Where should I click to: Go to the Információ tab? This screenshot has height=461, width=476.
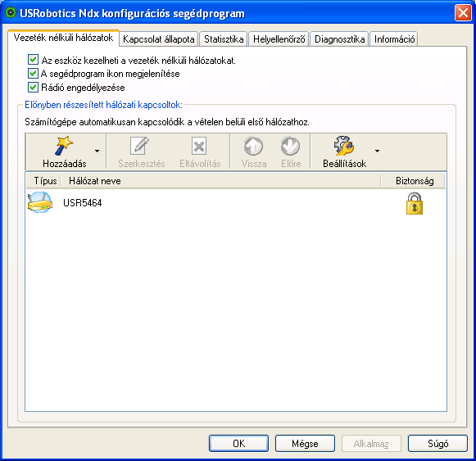[x=394, y=39]
